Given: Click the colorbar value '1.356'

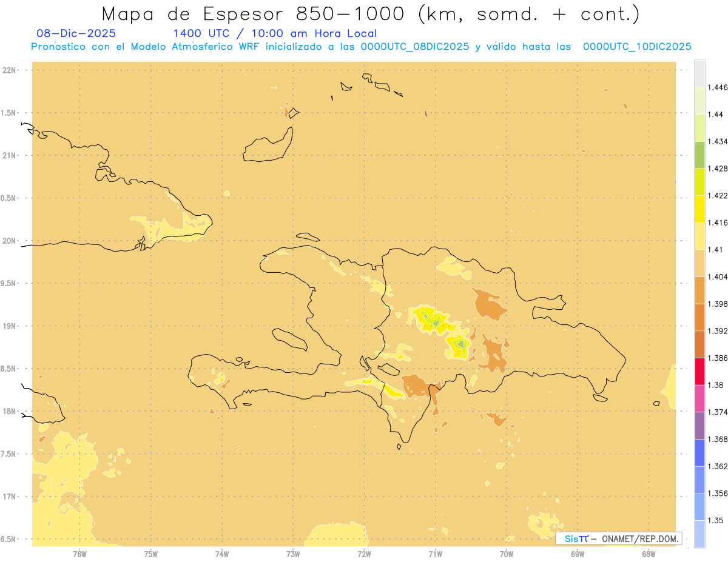Looking at the screenshot, I should click(718, 493).
